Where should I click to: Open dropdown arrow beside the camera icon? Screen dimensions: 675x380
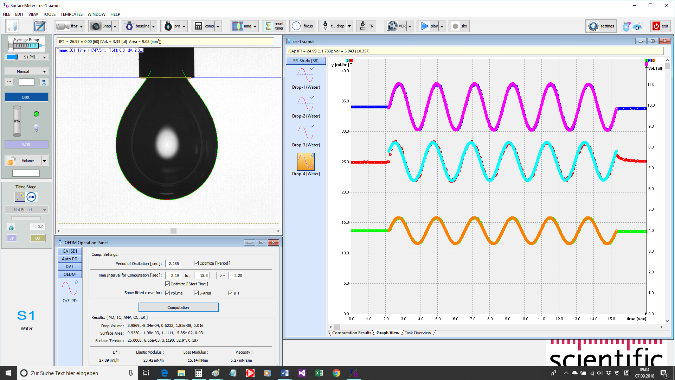[116, 27]
